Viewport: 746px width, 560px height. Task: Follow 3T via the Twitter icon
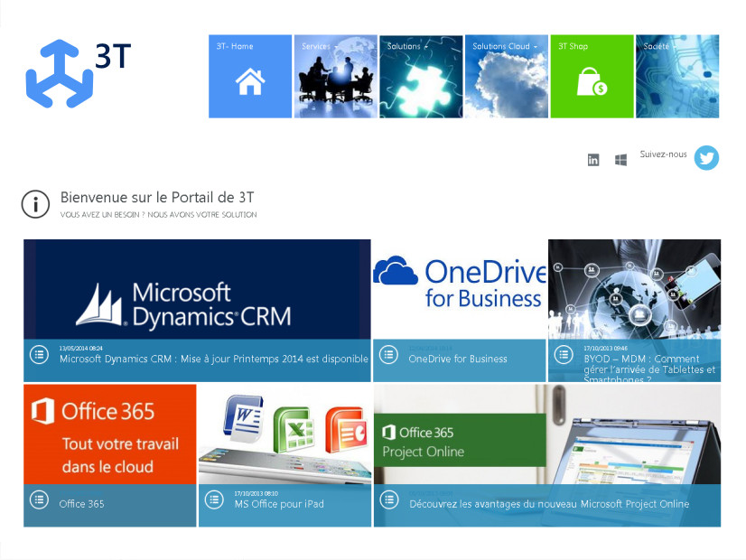(x=706, y=158)
